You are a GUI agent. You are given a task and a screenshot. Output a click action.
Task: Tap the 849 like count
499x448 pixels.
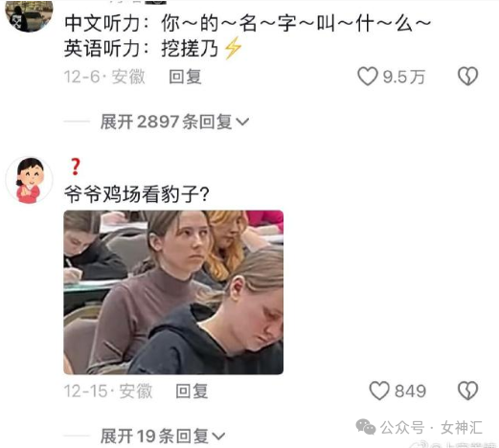click(411, 392)
